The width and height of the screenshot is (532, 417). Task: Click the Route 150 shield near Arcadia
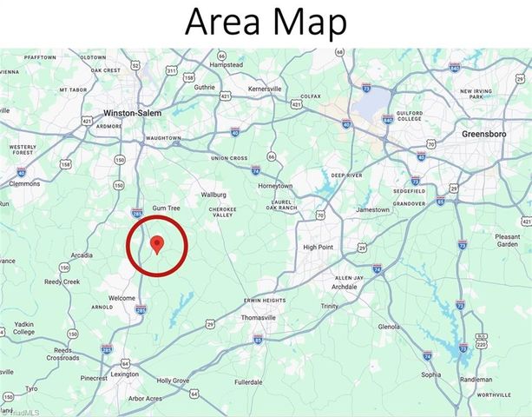click(64, 268)
